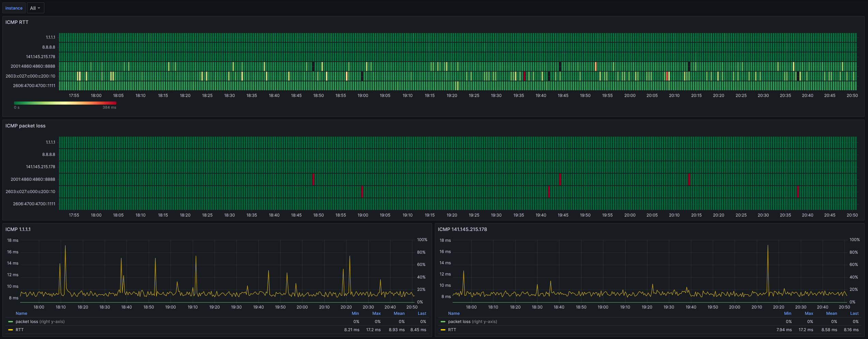The image size is (868, 339).
Task: Click the green-to-red RTT color scale bar
Action: pyautogui.click(x=65, y=103)
